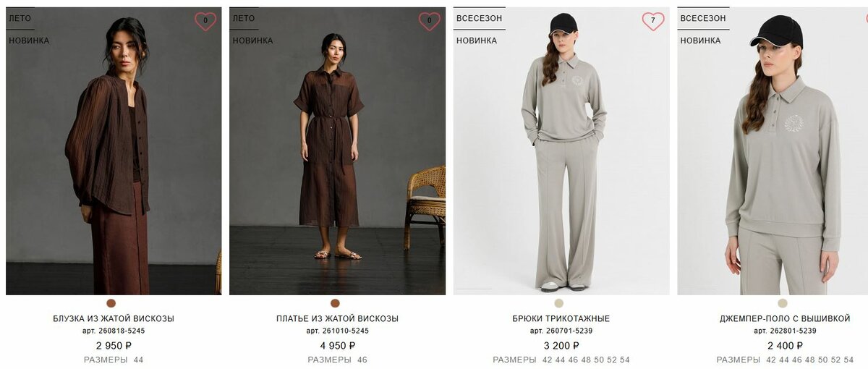Image resolution: width=868 pixels, height=369 pixels.
Task: Click the heart icon on the brown dress
Action: pyautogui.click(x=429, y=21)
